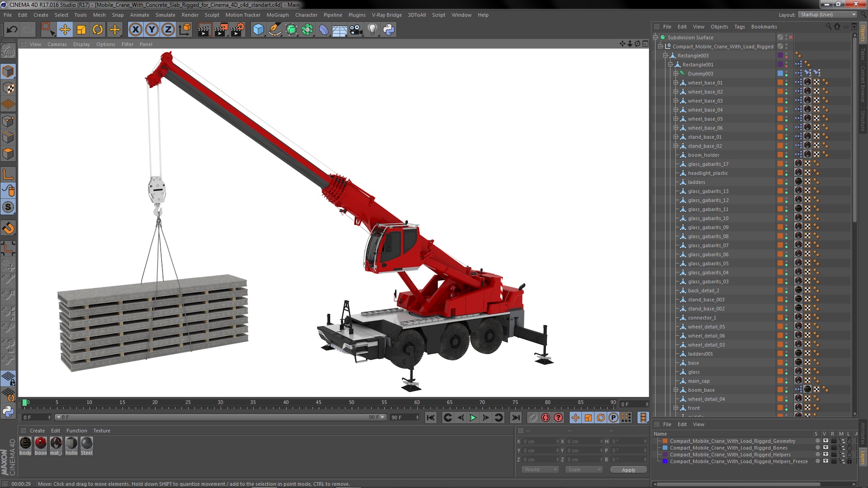
Task: Select the Steel material swatch
Action: pyautogui.click(x=86, y=443)
